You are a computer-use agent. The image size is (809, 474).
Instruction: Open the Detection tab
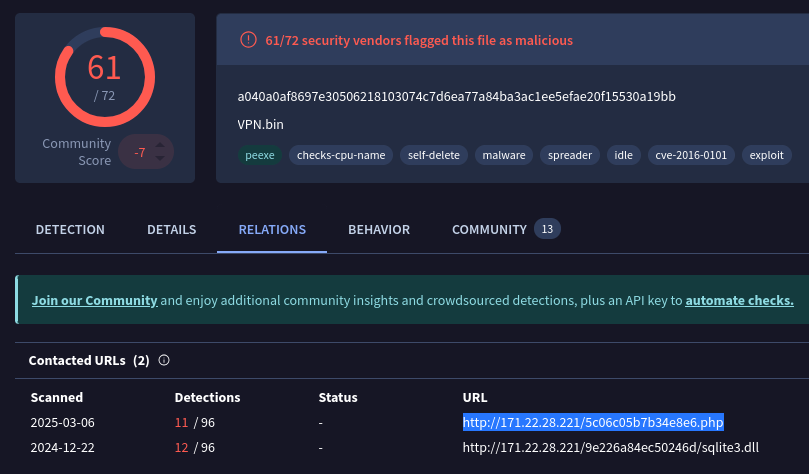point(70,230)
